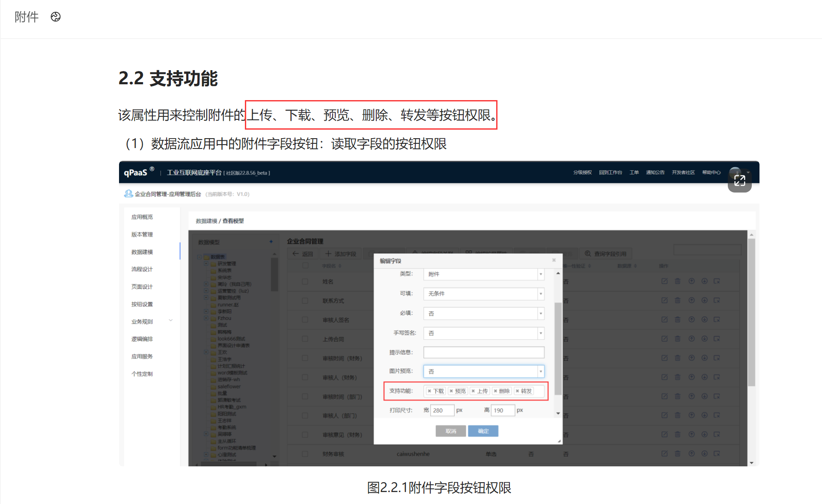Screen dimensions: 822x504
Task: Open the 图片预览 dropdown
Action: 483,371
